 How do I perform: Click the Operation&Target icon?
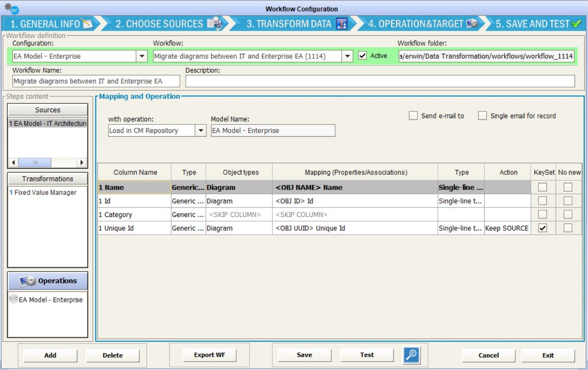coord(472,24)
